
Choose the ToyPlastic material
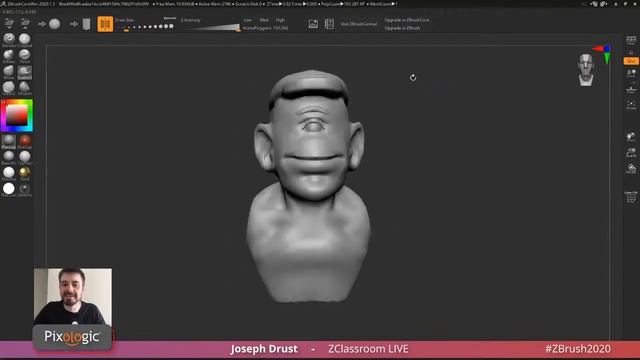point(25,157)
